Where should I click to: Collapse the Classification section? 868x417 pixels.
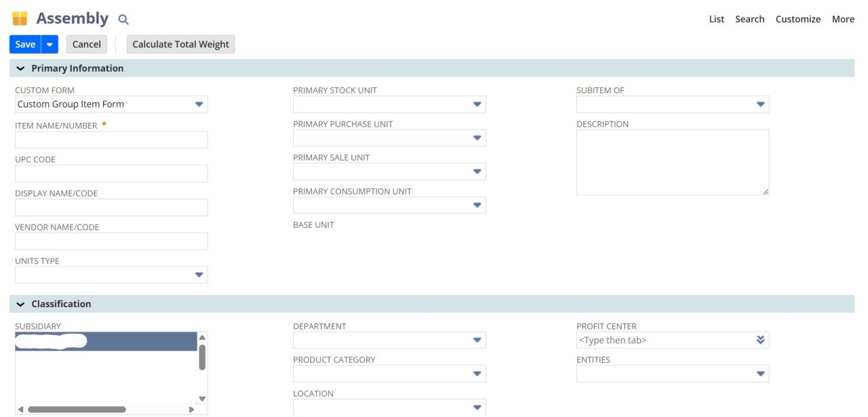[21, 304]
